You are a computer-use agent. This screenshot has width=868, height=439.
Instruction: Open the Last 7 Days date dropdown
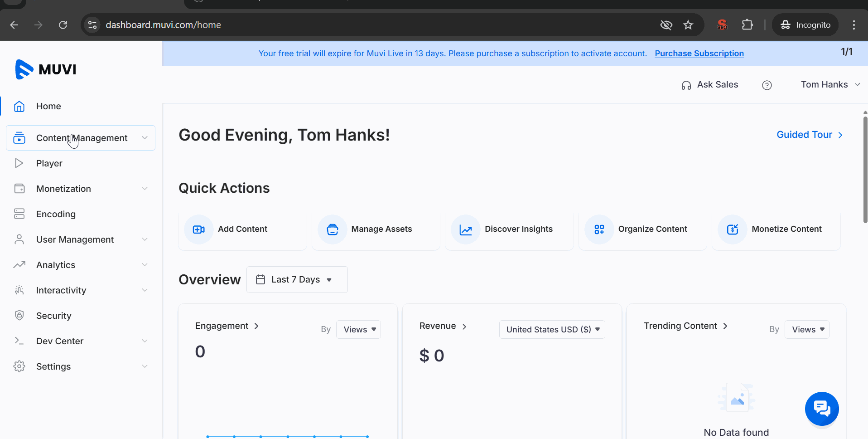pyautogui.click(x=297, y=280)
